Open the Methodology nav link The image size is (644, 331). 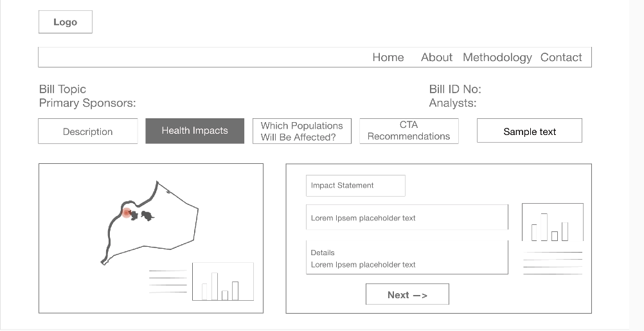[x=497, y=57]
